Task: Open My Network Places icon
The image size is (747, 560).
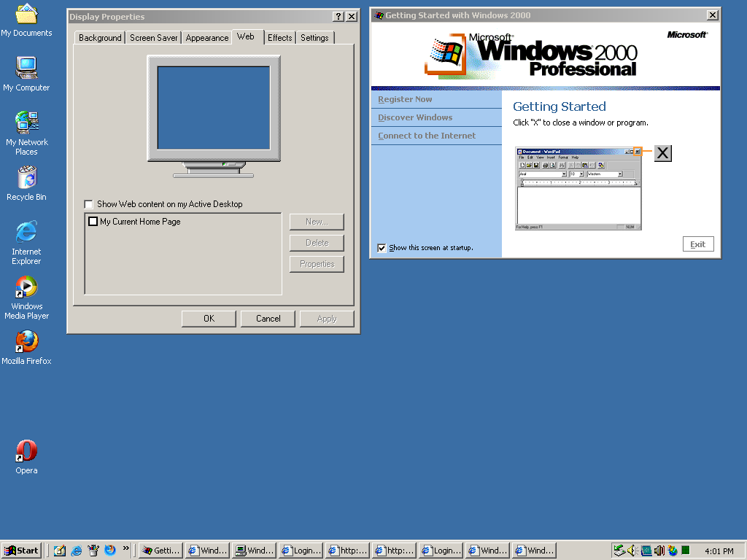Action: (x=26, y=124)
